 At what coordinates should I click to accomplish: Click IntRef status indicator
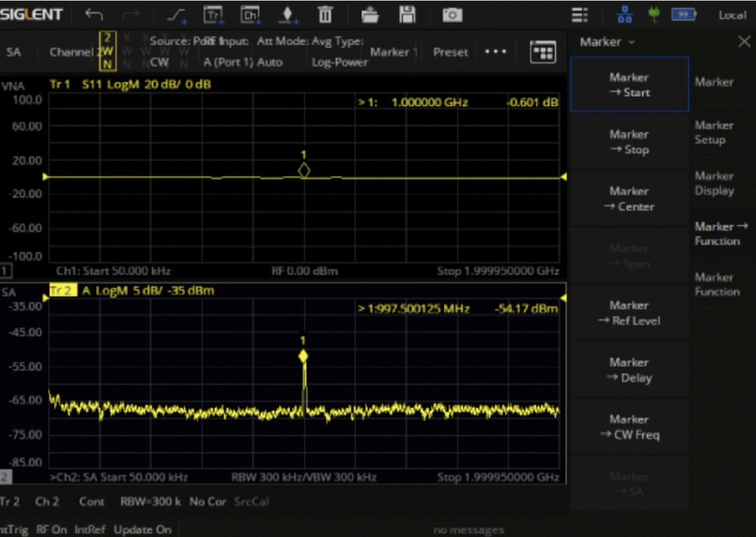(x=90, y=529)
